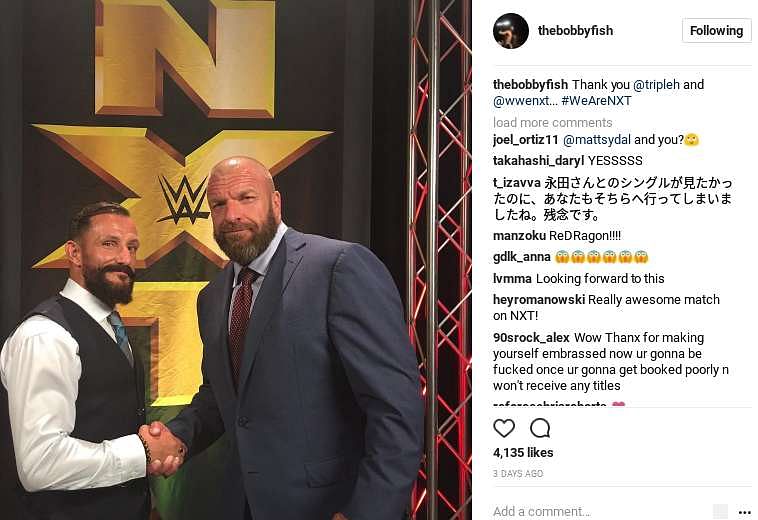
Task: Like the post with heart icon
Action: 504,429
